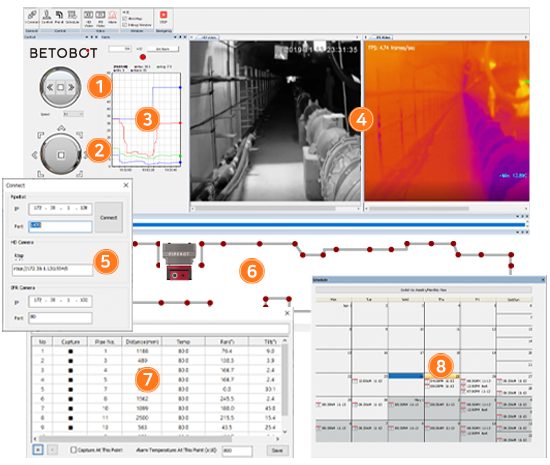Click the Alarm Temperature input field

[237, 451]
